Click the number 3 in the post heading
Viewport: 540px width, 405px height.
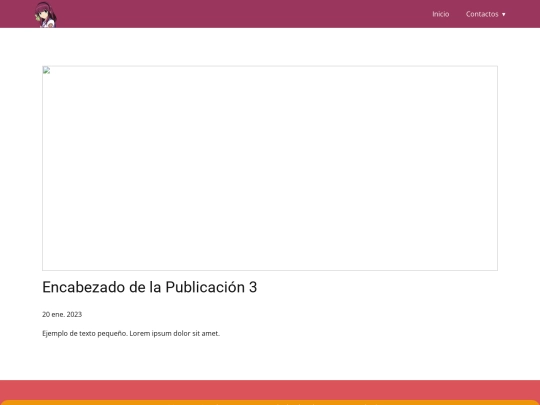coord(253,287)
